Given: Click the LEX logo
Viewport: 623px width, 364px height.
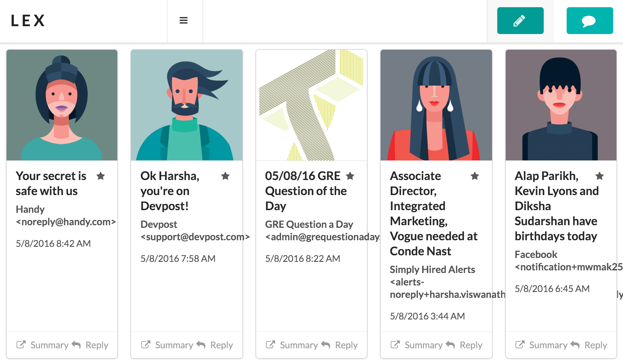Looking at the screenshot, I should coord(28,21).
